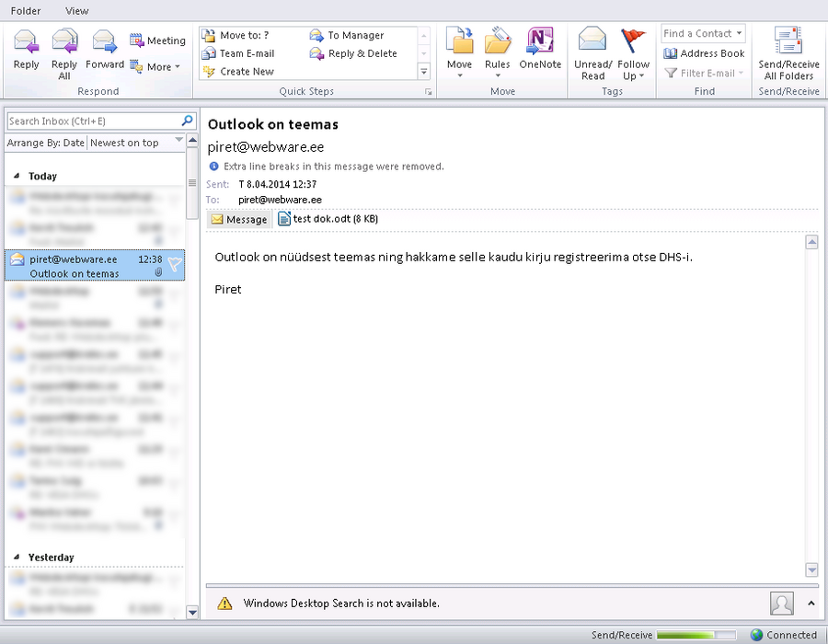The image size is (828, 644).
Task: Switch to the Message tab
Action: click(x=239, y=219)
